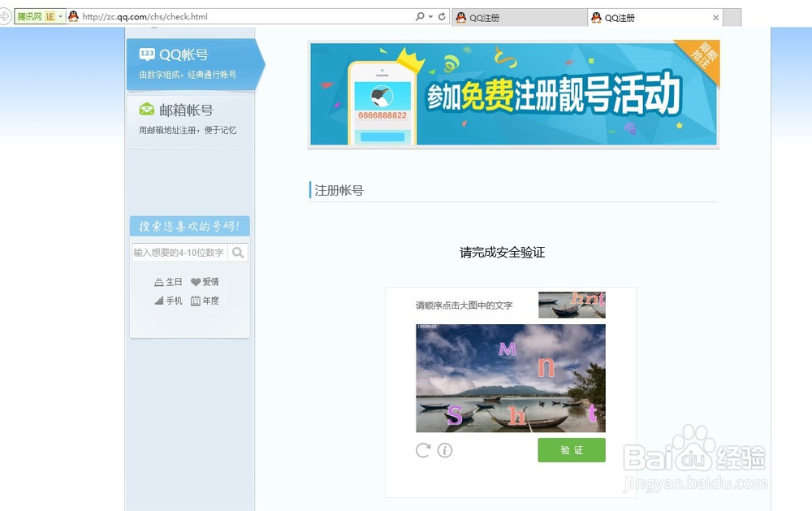Click letter t in the captcha image
This screenshot has height=511, width=812.
point(593,413)
